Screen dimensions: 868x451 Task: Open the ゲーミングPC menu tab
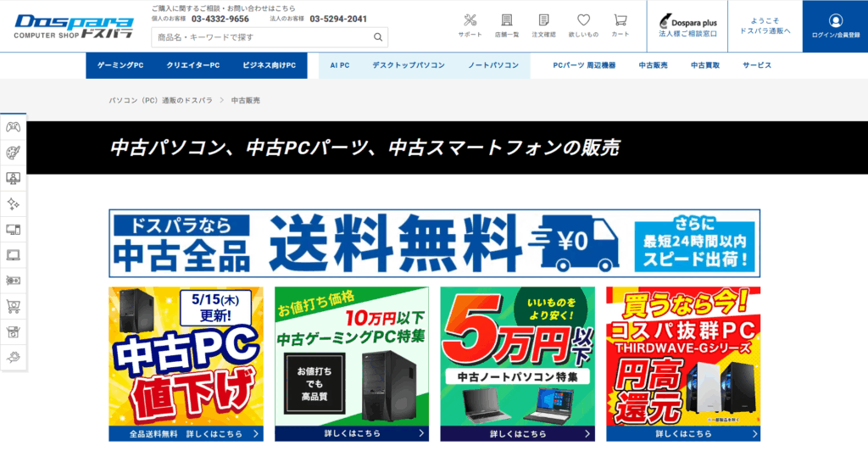click(x=120, y=65)
